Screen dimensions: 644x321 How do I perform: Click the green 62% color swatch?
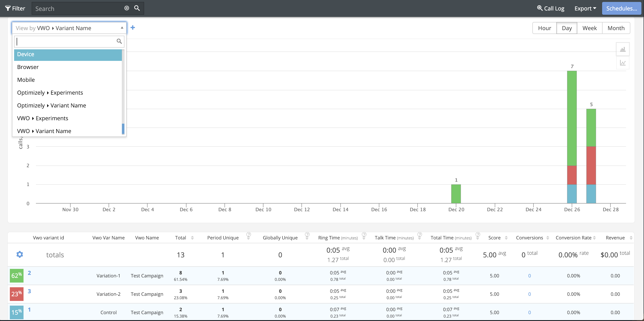[16, 276]
